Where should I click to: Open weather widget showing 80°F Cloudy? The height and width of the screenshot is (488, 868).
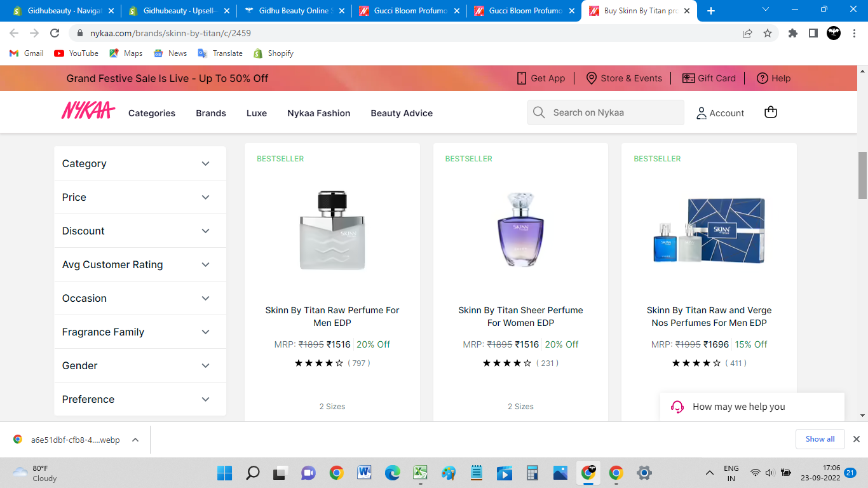pos(36,473)
